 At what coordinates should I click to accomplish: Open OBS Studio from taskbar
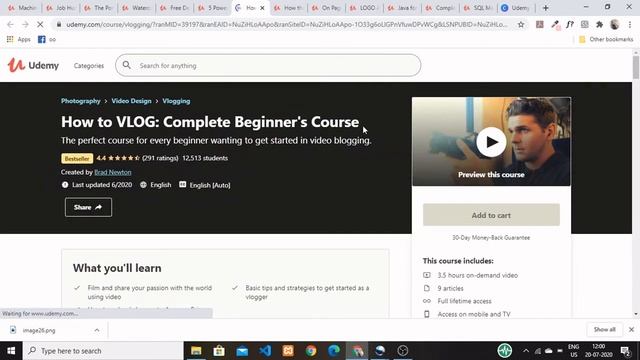click(402, 351)
